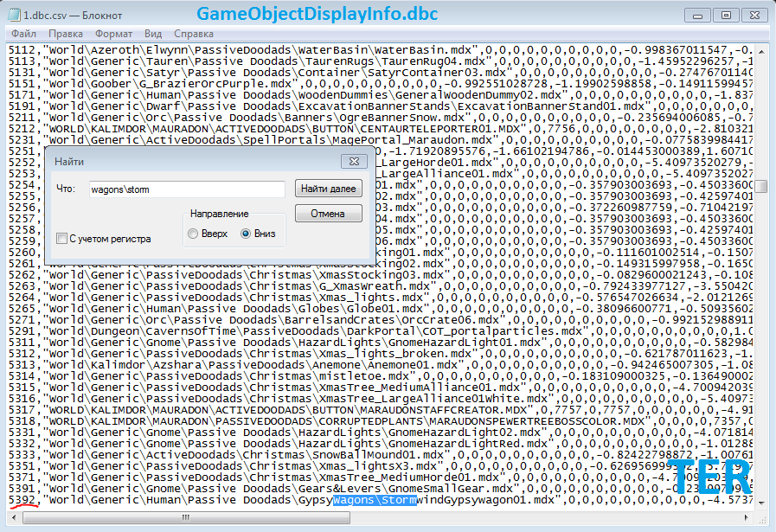Image resolution: width=776 pixels, height=532 pixels.
Task: Click OgreBannerSnow.mdx in line 5211
Action: coord(402,118)
